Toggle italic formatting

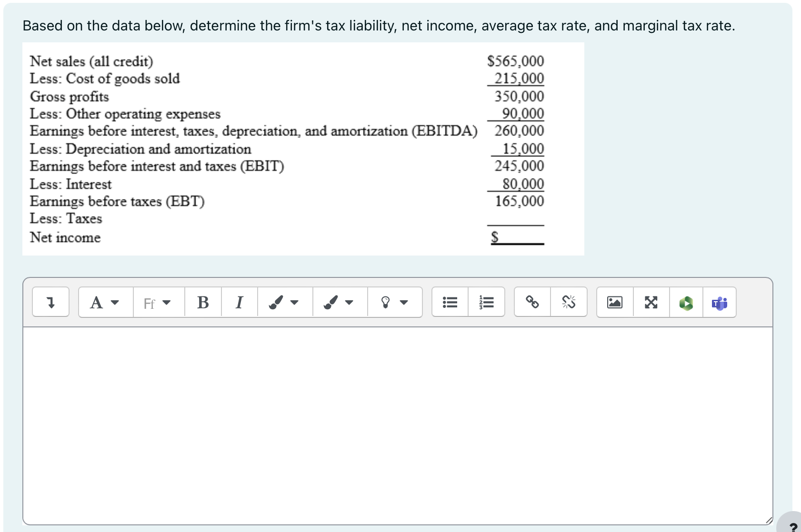click(x=239, y=302)
